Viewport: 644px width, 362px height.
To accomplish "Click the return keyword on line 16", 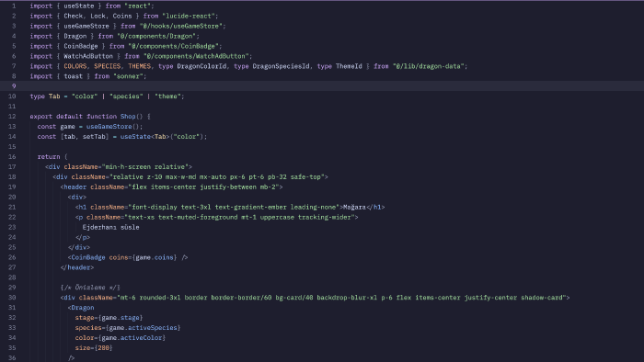I will point(49,156).
